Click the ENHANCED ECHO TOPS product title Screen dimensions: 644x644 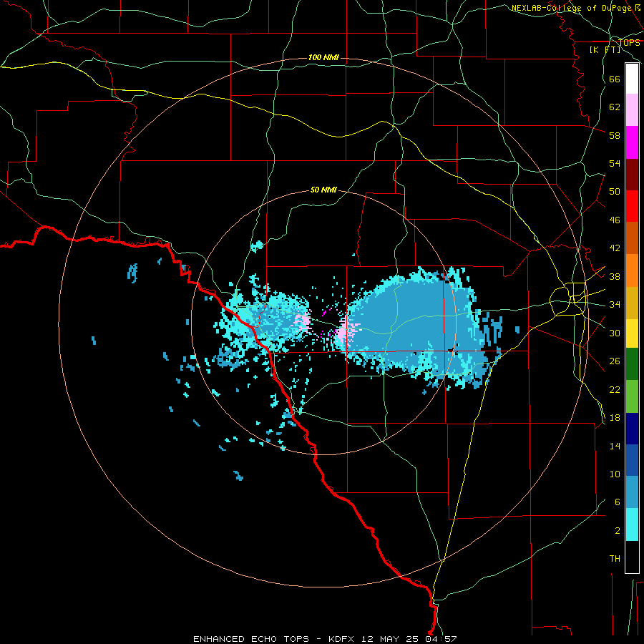(250, 639)
